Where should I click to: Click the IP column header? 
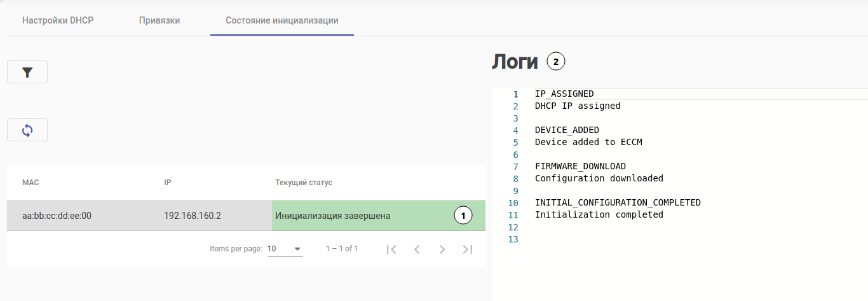point(168,183)
